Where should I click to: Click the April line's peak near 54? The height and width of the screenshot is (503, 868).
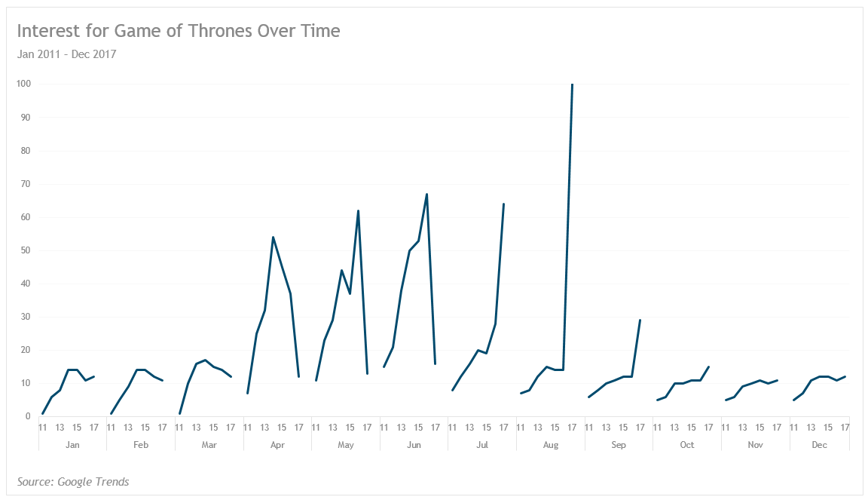click(273, 237)
